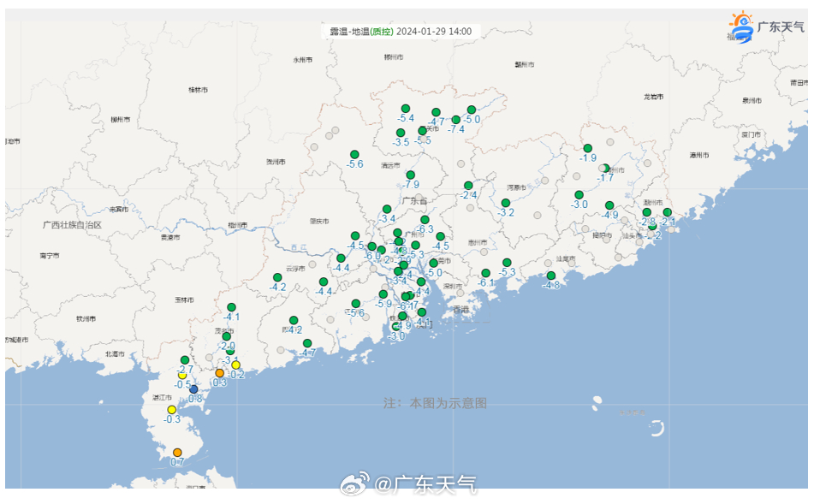820x504 pixels.
Task: Click the -1.7 value label
Action: click(x=605, y=178)
